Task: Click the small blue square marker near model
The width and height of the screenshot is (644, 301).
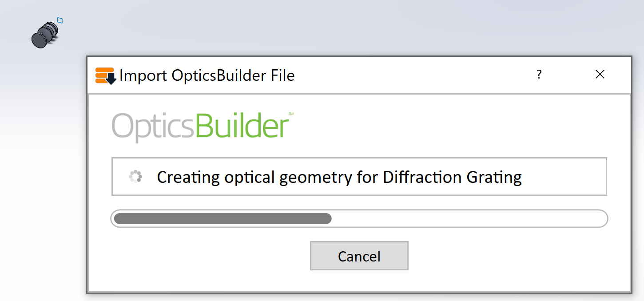Action: coord(60,20)
